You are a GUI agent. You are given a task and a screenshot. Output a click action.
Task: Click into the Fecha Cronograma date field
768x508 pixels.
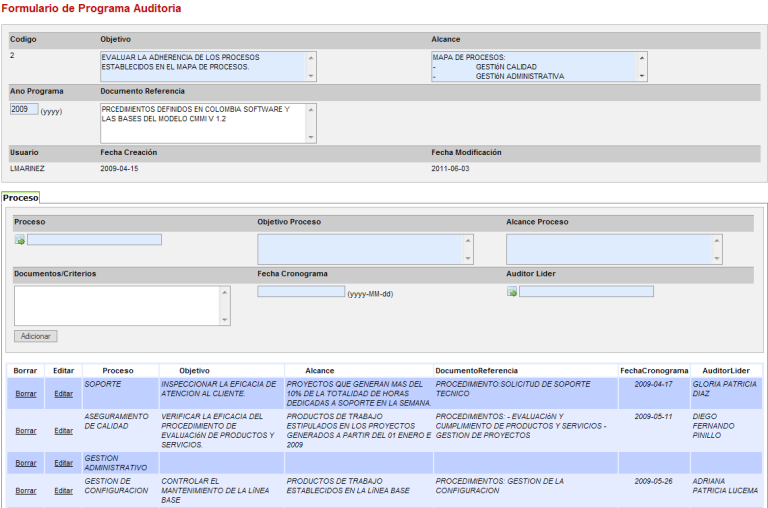(x=300, y=292)
